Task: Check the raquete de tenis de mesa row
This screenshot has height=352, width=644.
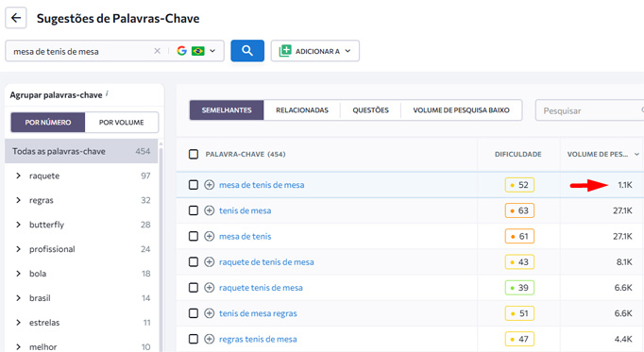Action: [x=194, y=261]
